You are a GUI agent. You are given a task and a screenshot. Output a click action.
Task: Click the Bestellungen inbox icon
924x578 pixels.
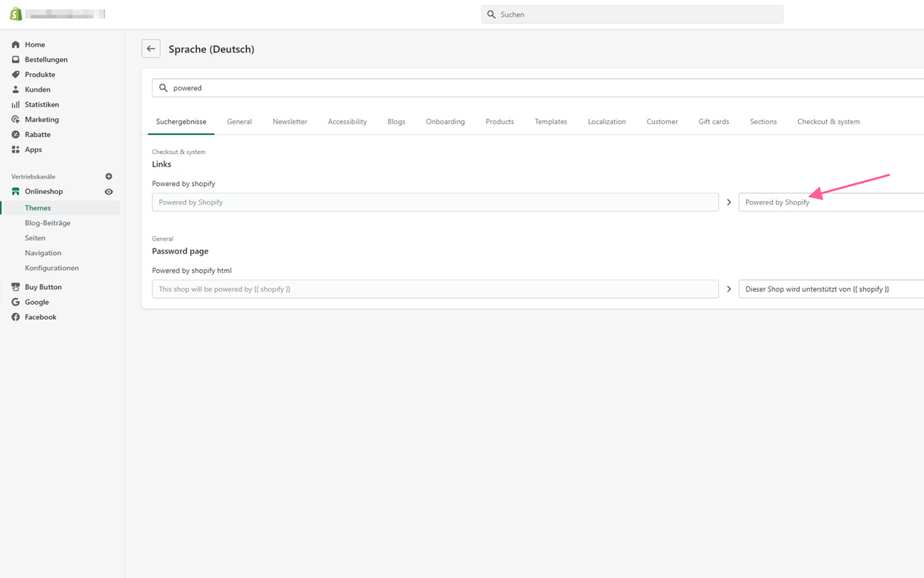15,60
